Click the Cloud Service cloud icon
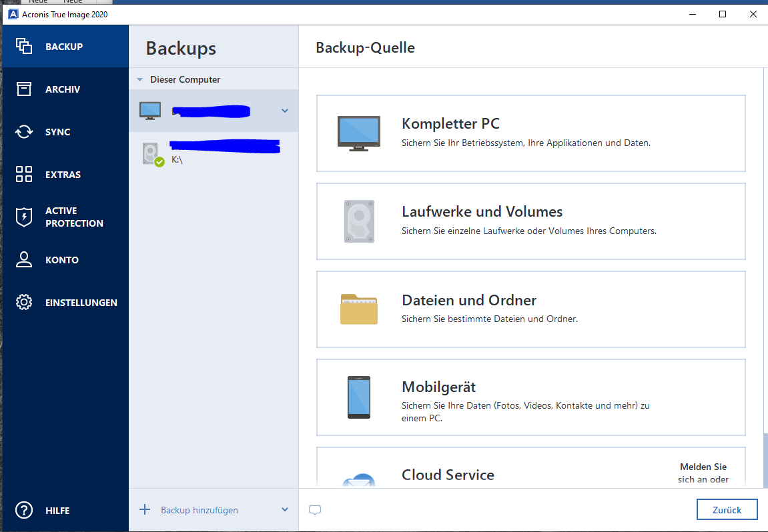 (358, 479)
